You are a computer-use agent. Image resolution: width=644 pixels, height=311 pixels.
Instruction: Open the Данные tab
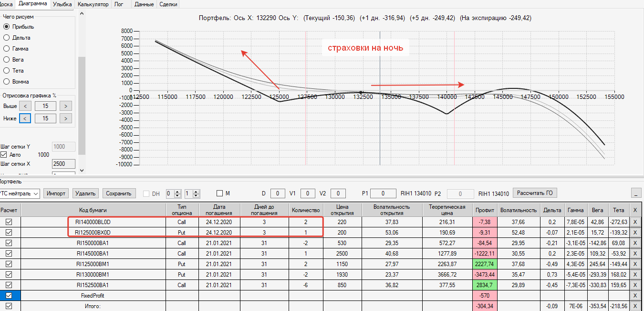click(144, 4)
